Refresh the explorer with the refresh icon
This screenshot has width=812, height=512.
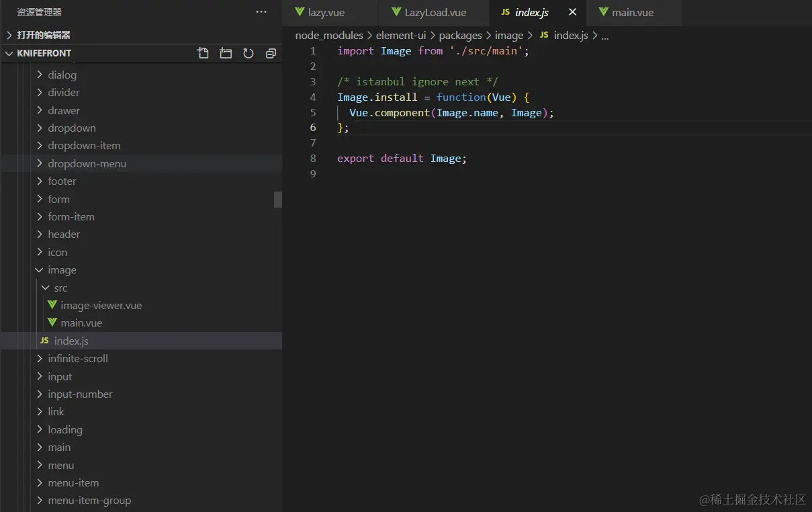point(249,53)
